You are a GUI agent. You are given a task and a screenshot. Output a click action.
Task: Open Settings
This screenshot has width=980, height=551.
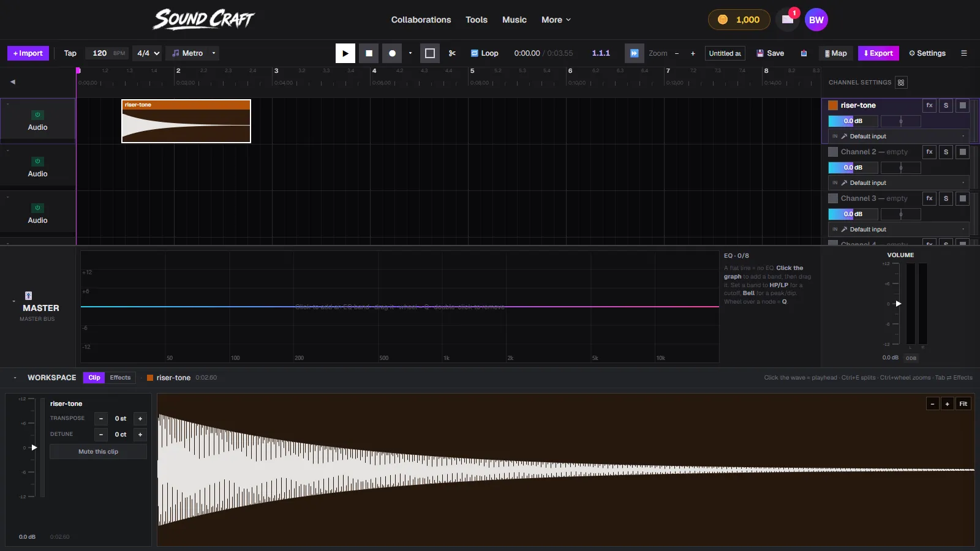click(927, 53)
